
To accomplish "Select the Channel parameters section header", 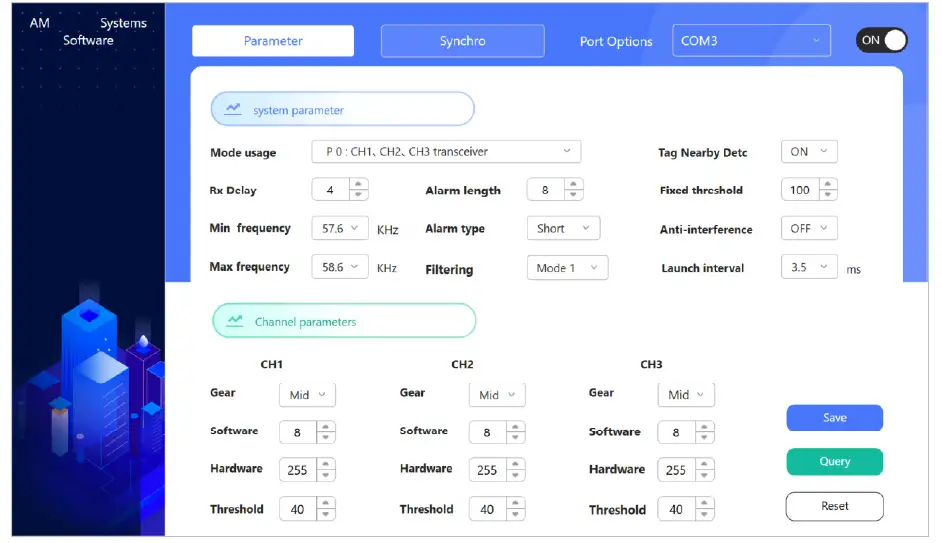I will [344, 321].
